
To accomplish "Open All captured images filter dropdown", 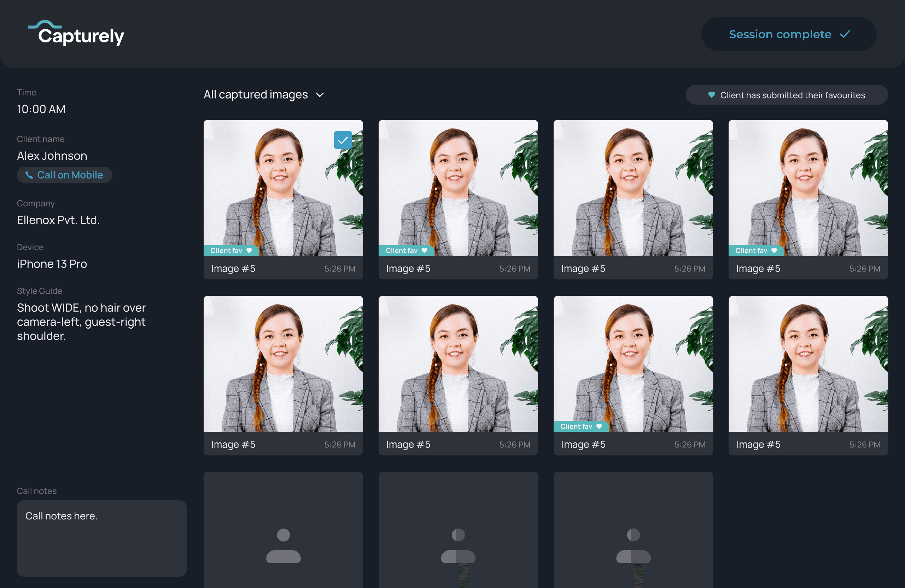I will tap(256, 95).
